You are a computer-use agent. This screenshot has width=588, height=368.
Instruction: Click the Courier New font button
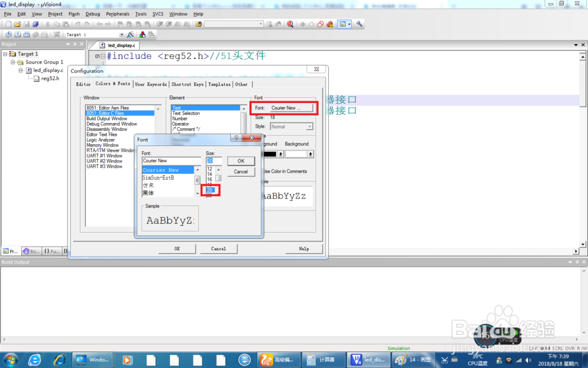[x=292, y=108]
